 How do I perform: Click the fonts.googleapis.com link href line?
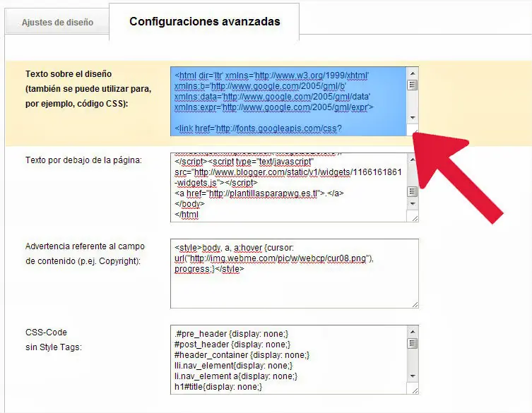tap(258, 128)
